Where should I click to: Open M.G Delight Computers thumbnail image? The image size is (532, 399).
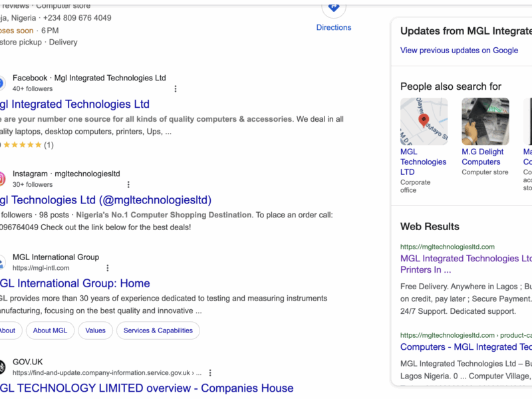point(485,122)
